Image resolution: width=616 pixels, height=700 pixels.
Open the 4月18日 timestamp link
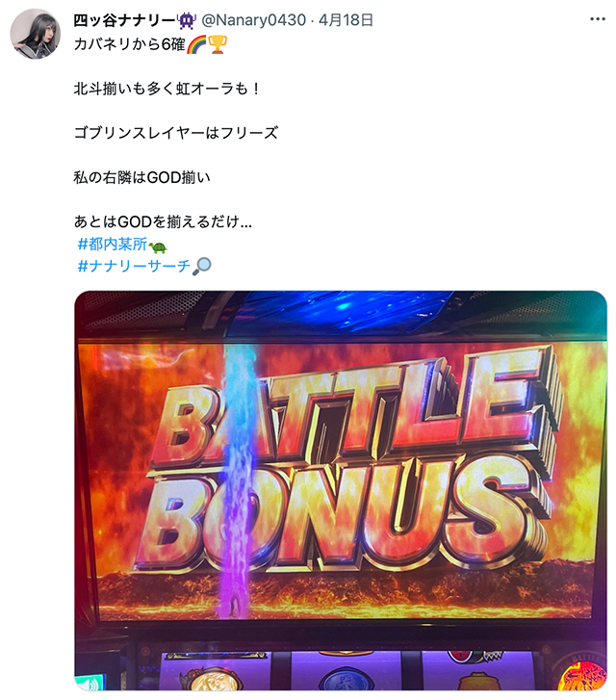pyautogui.click(x=346, y=20)
